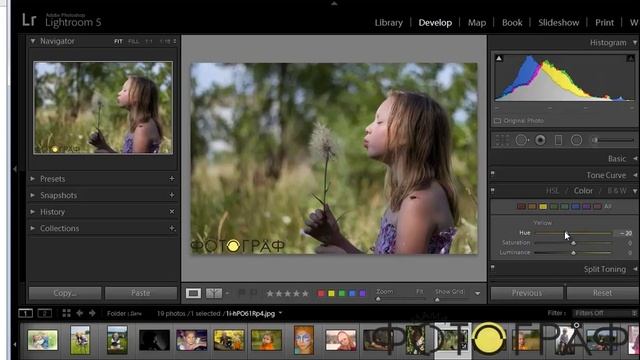Switch to the Print module
Image resolution: width=640 pixels, height=360 pixels.
[x=604, y=23]
